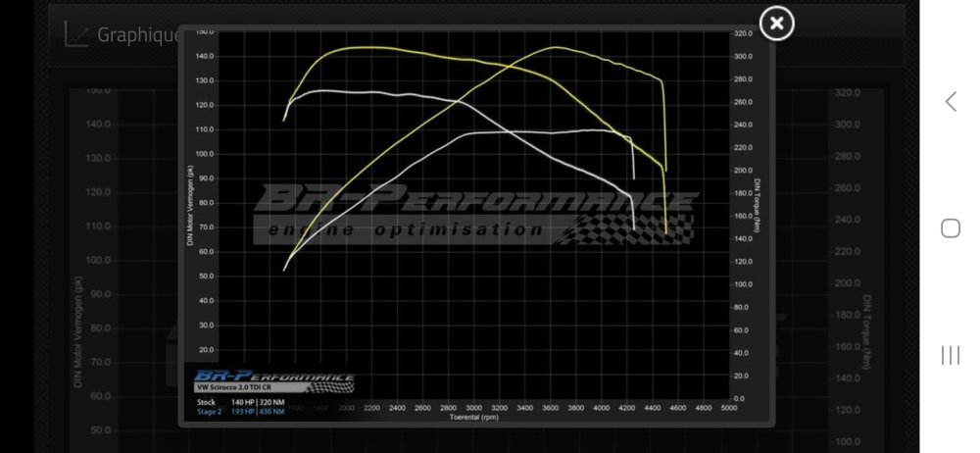Image resolution: width=980 pixels, height=453 pixels.
Task: Click the 'Stage 2' legend entry
Action: click(x=209, y=412)
